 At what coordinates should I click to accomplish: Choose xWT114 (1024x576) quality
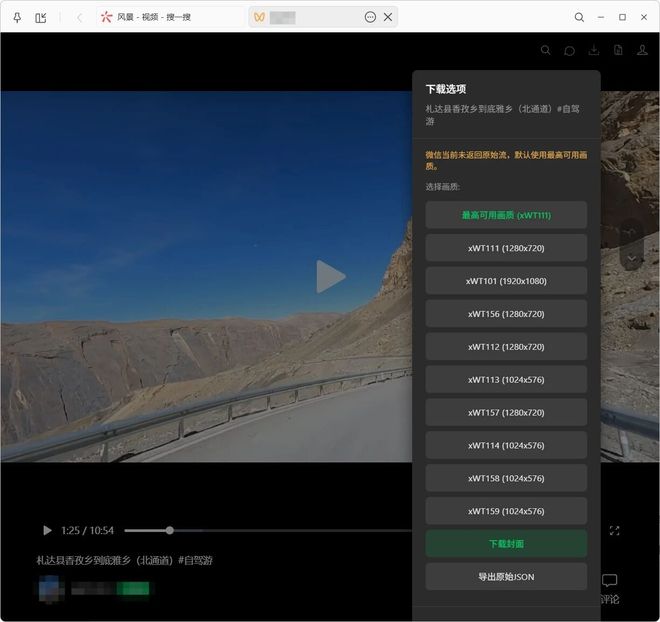coord(506,445)
